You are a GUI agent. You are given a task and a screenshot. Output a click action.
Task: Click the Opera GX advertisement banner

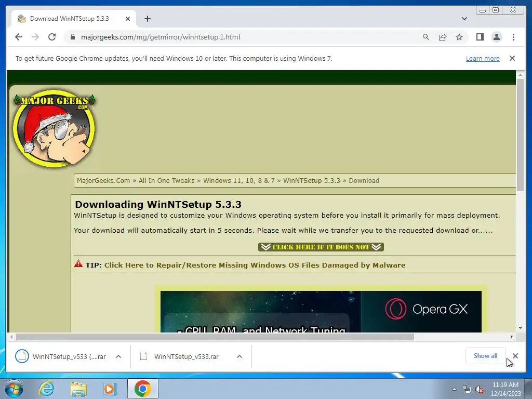click(x=321, y=311)
